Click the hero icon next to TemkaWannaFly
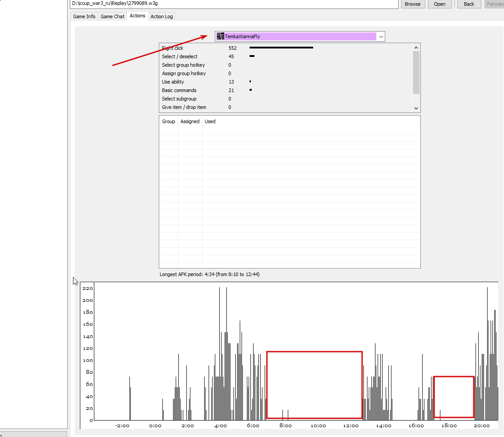Image resolution: width=504 pixels, height=437 pixels. (x=221, y=36)
